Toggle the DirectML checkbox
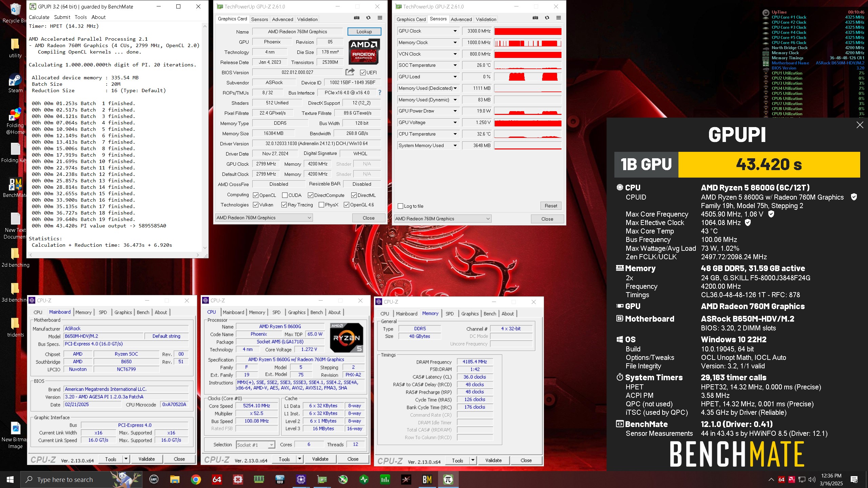The height and width of the screenshot is (488, 868). pyautogui.click(x=354, y=195)
